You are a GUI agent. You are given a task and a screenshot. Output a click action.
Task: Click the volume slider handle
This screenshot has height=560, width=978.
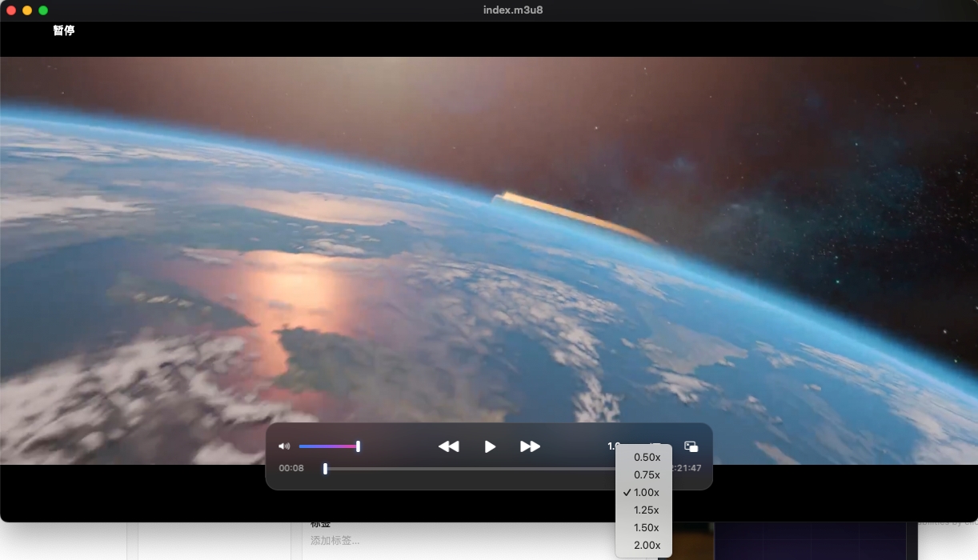pyautogui.click(x=358, y=446)
